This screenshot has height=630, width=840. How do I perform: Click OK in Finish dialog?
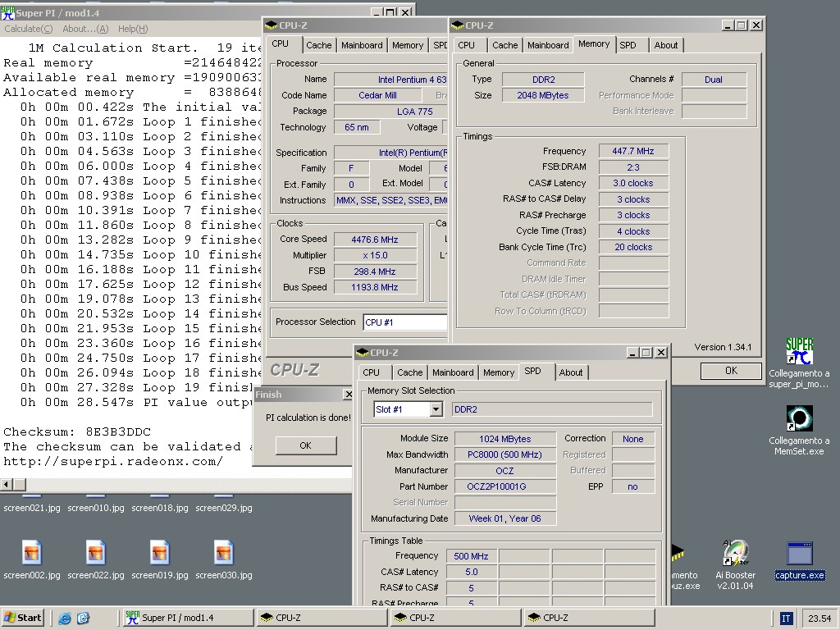(x=306, y=445)
